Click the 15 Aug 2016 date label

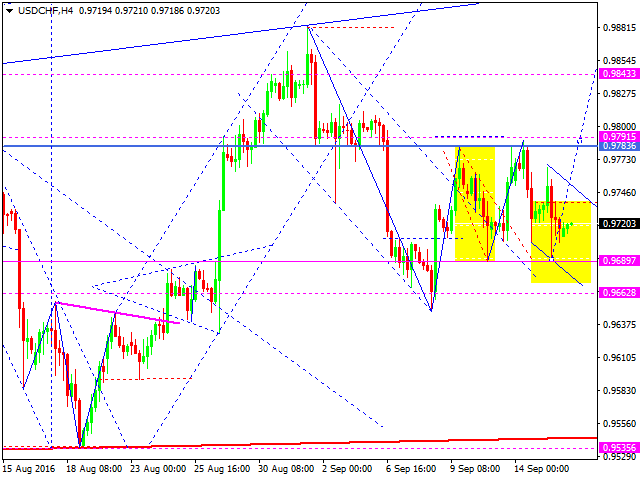pyautogui.click(x=29, y=469)
